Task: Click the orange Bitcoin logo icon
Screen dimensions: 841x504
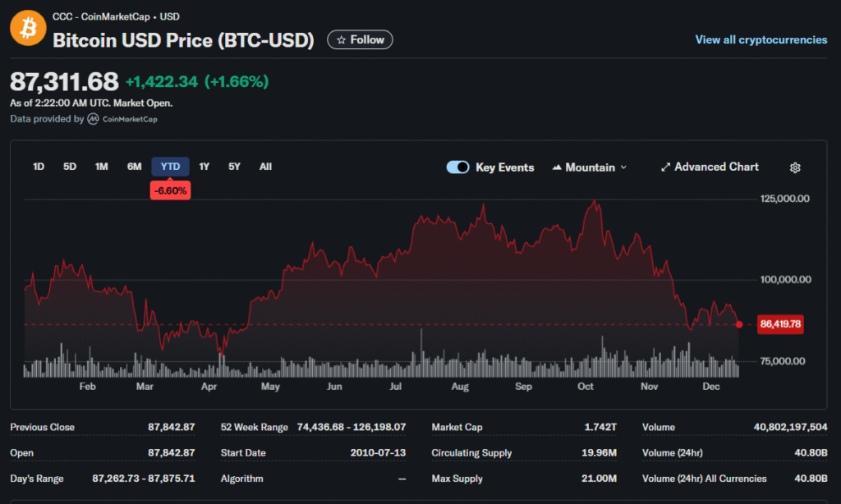Action: coord(28,28)
